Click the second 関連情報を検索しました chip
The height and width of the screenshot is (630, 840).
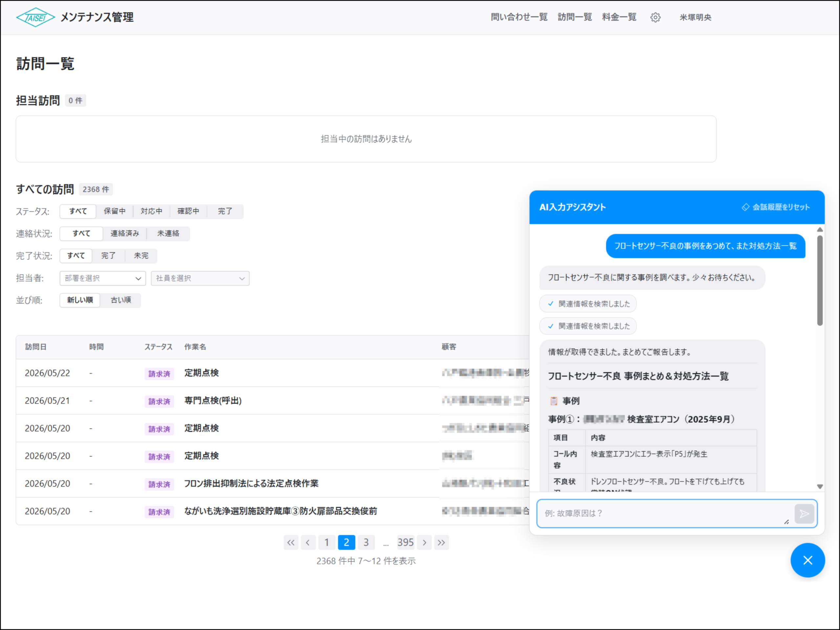pos(588,326)
